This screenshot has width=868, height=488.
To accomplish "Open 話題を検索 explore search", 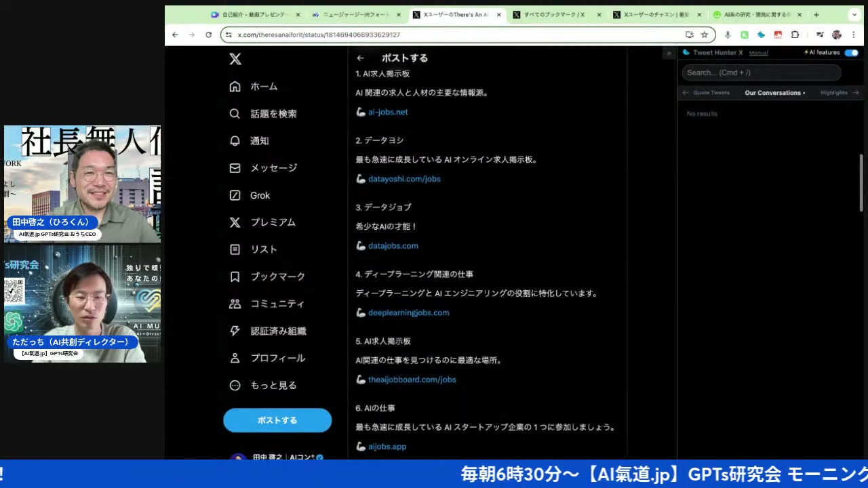I will (x=263, y=114).
